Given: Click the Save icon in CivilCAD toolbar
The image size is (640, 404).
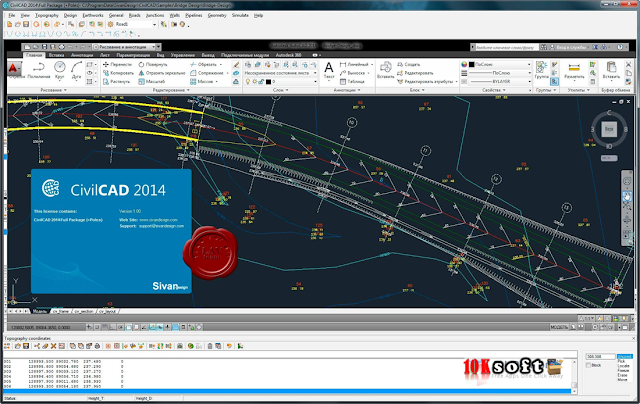Looking at the screenshot, I should pyautogui.click(x=26, y=24).
